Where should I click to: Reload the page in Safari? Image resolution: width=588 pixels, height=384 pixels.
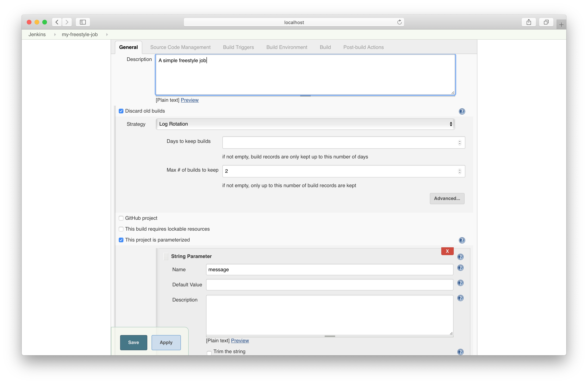tap(400, 22)
